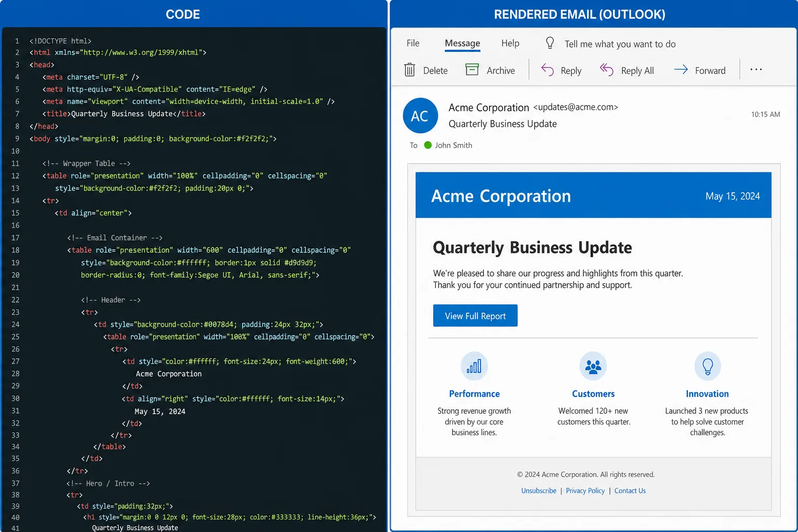Open the File tab
This screenshot has height=532, width=798.
pyautogui.click(x=413, y=43)
